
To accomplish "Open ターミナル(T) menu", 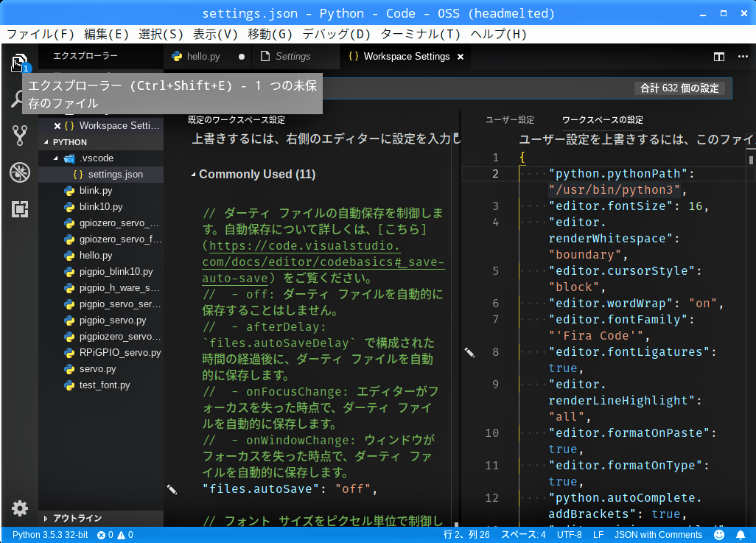I will coord(421,34).
